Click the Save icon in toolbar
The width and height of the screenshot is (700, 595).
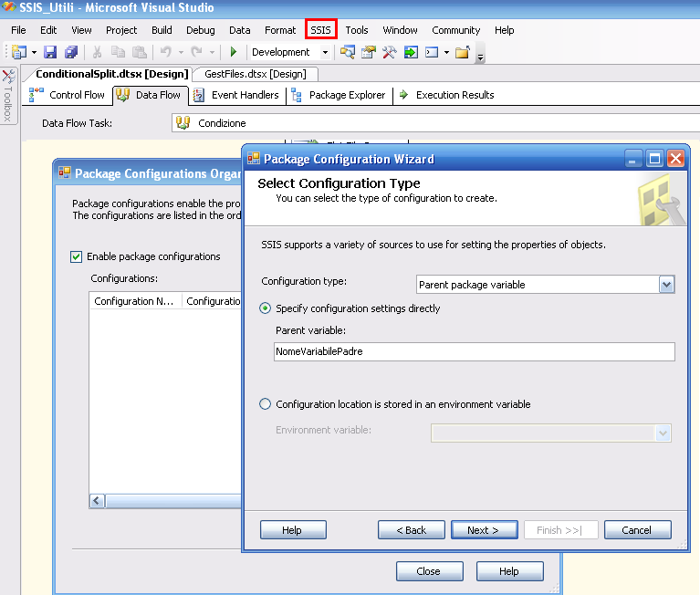tap(50, 52)
